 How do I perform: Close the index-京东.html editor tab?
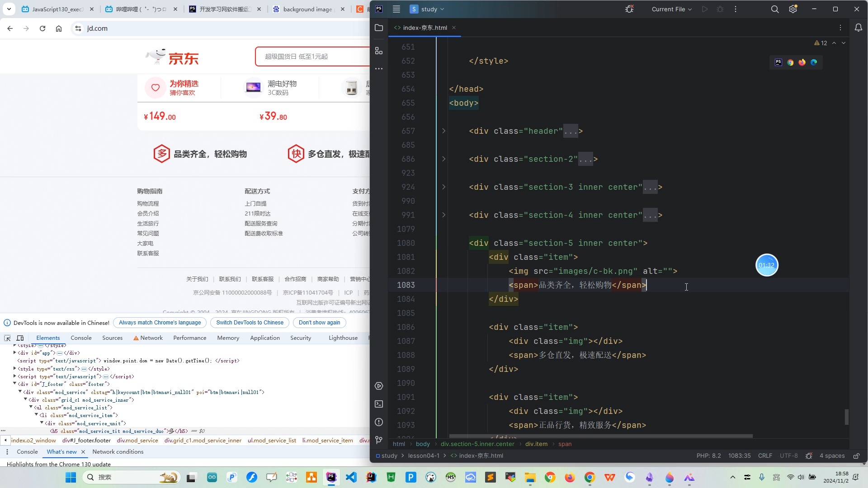(454, 28)
